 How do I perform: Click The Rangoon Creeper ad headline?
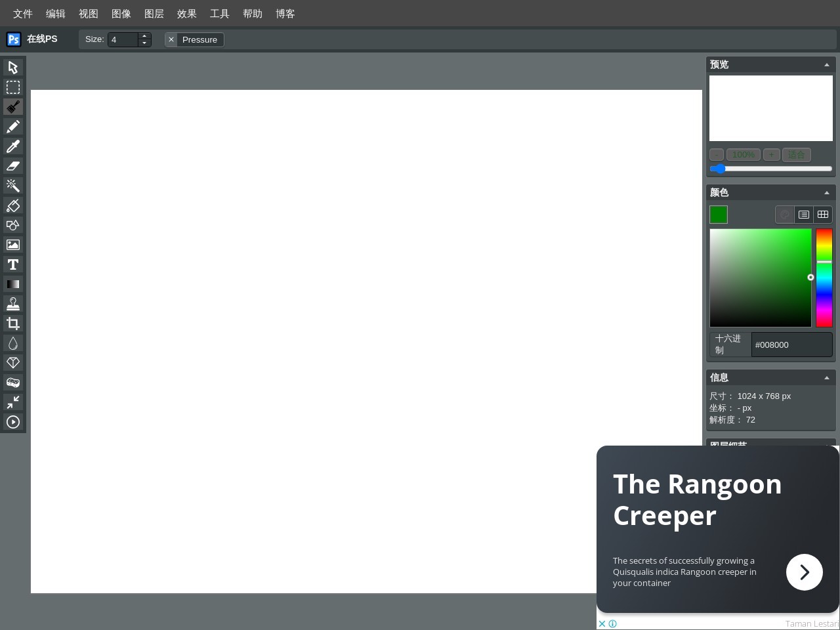(x=698, y=500)
